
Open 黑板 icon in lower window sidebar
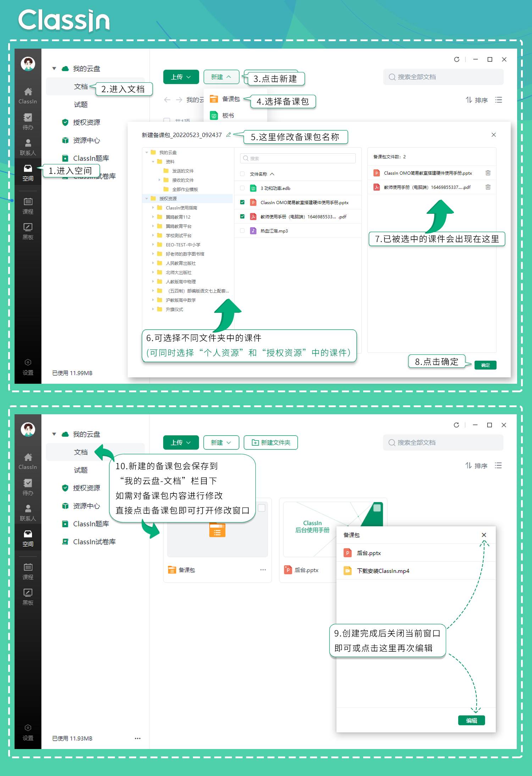pos(28,597)
